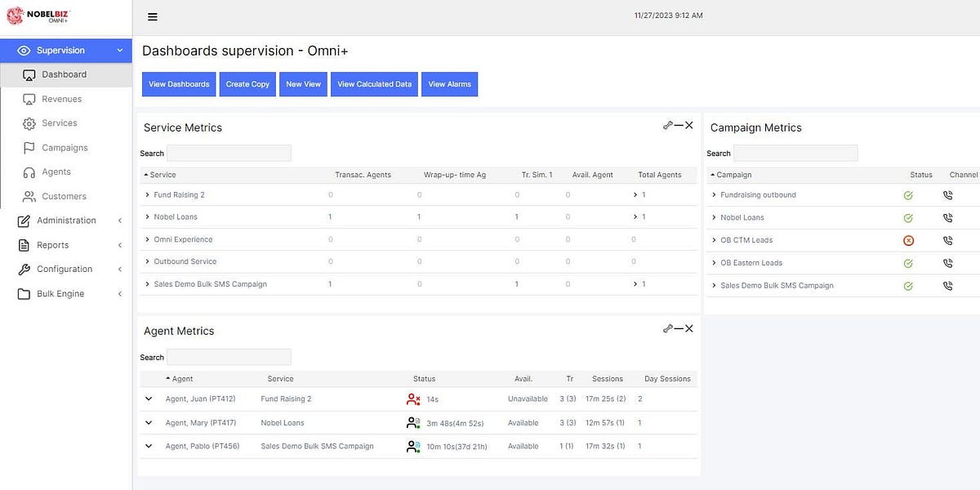
Task: Toggle the green status on Sales Demo Bulk SMS Campaign
Action: [907, 286]
